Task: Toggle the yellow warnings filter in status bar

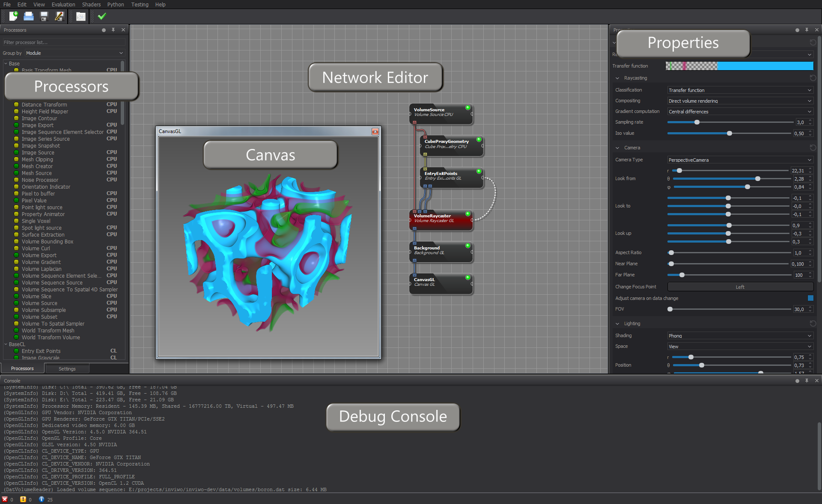Action: pyautogui.click(x=23, y=499)
